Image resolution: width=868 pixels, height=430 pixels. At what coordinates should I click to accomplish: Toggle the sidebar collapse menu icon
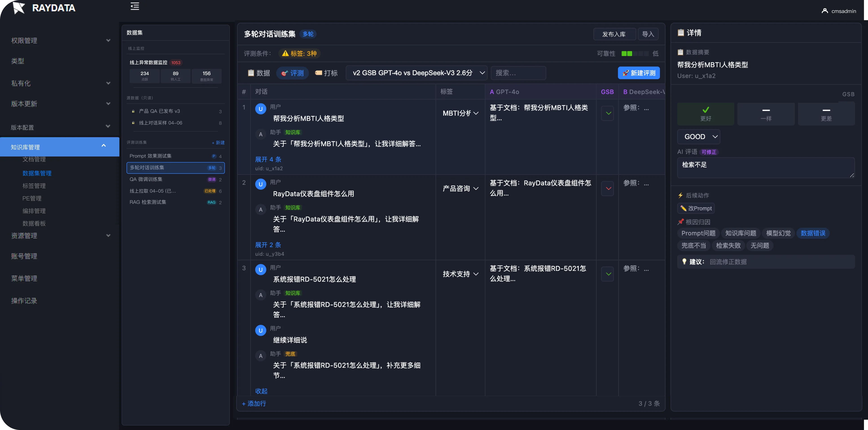point(135,6)
